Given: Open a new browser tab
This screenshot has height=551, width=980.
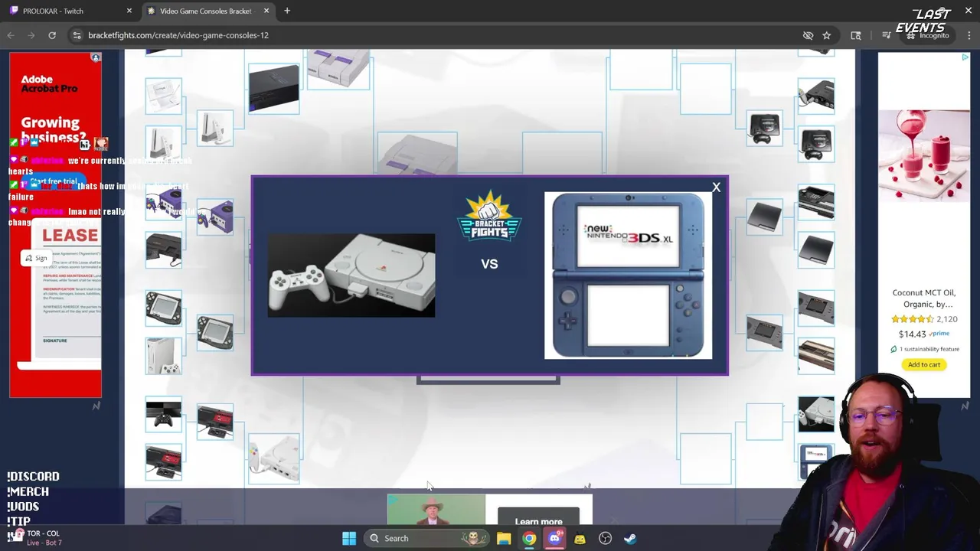Looking at the screenshot, I should click(x=287, y=11).
